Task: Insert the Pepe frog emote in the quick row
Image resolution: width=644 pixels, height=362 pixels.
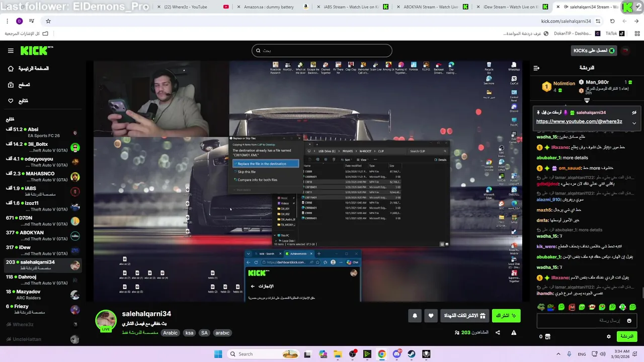Action: (x=541, y=307)
